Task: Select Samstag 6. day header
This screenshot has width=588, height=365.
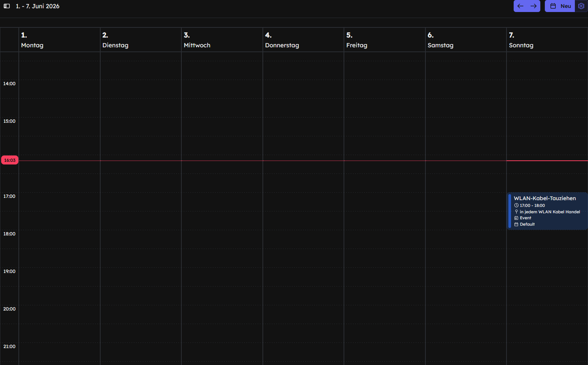Action: click(466, 40)
